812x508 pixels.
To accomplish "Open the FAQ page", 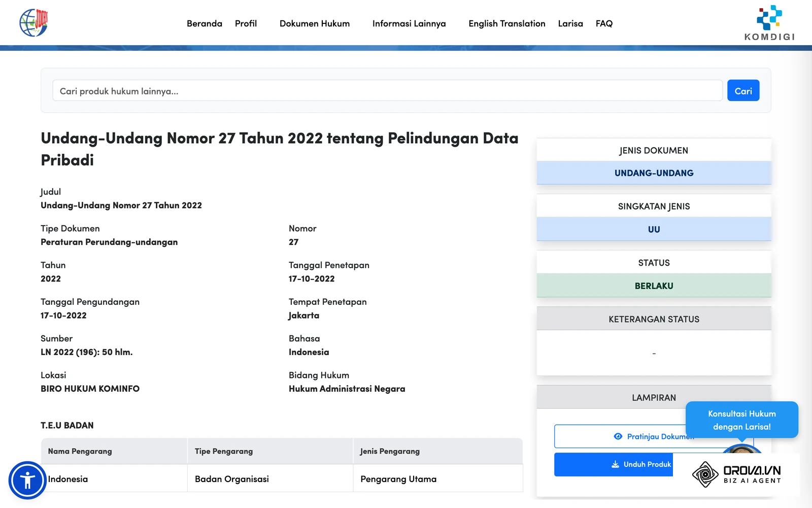I will 604,23.
